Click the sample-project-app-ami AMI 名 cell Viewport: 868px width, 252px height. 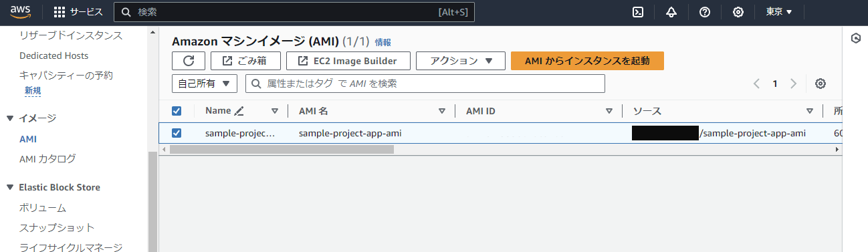click(x=350, y=133)
